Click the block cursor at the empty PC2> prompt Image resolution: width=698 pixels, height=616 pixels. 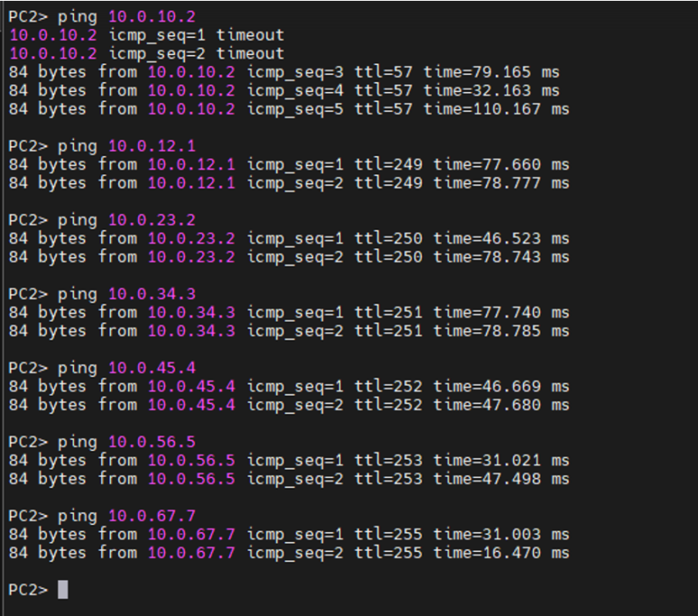click(x=62, y=590)
